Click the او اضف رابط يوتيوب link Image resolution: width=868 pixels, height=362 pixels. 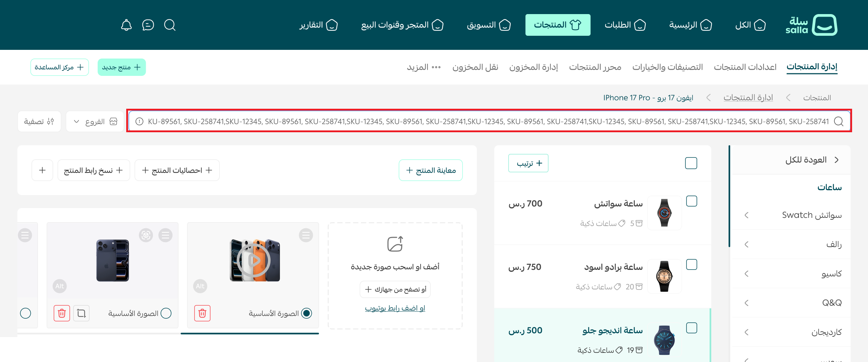395,308
